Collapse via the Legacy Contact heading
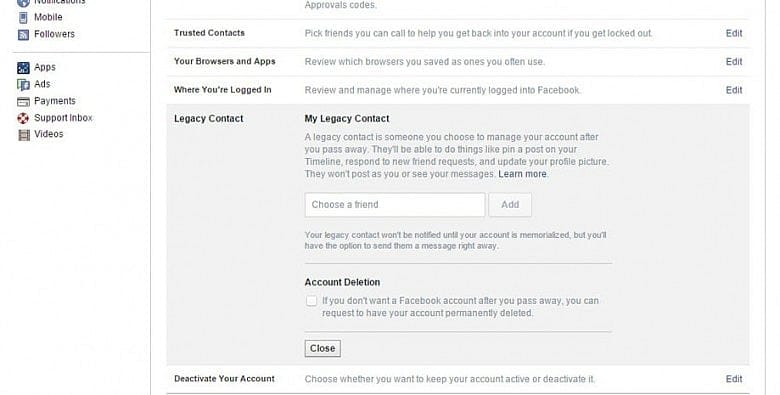 pos(208,119)
